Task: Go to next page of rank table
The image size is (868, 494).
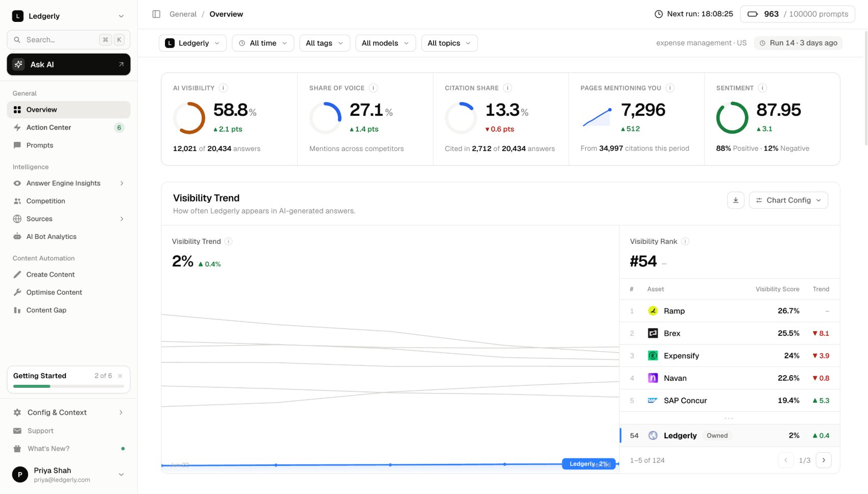Action: click(824, 460)
